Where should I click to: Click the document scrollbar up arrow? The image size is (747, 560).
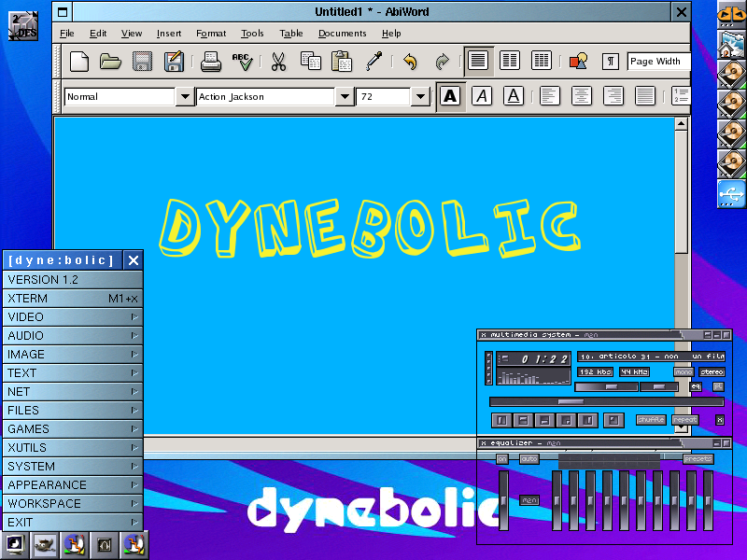pos(681,124)
